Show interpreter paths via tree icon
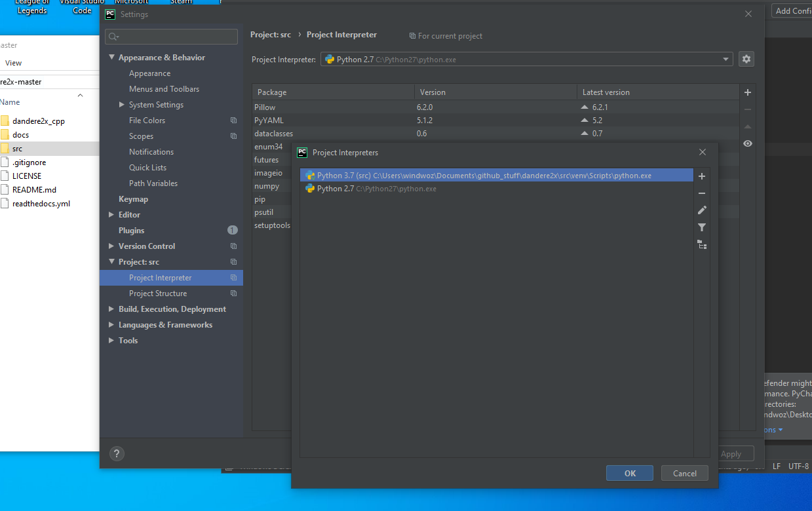Screen dimensions: 812x511 (701, 244)
